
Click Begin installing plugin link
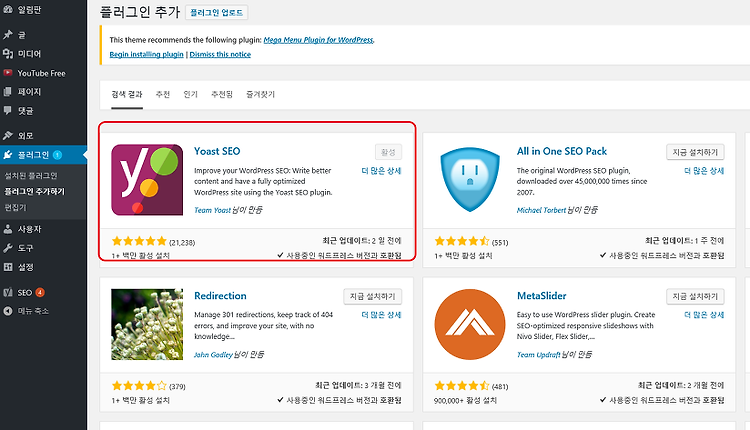pos(146,55)
